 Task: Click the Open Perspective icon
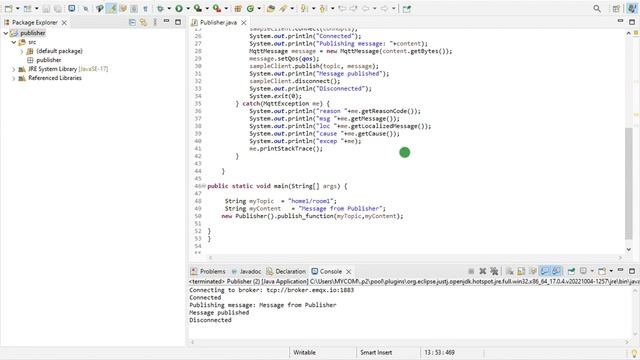pos(616,9)
